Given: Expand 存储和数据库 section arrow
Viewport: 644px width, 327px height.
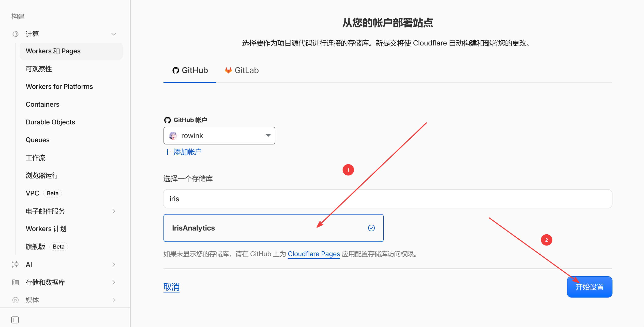Looking at the screenshot, I should (114, 282).
